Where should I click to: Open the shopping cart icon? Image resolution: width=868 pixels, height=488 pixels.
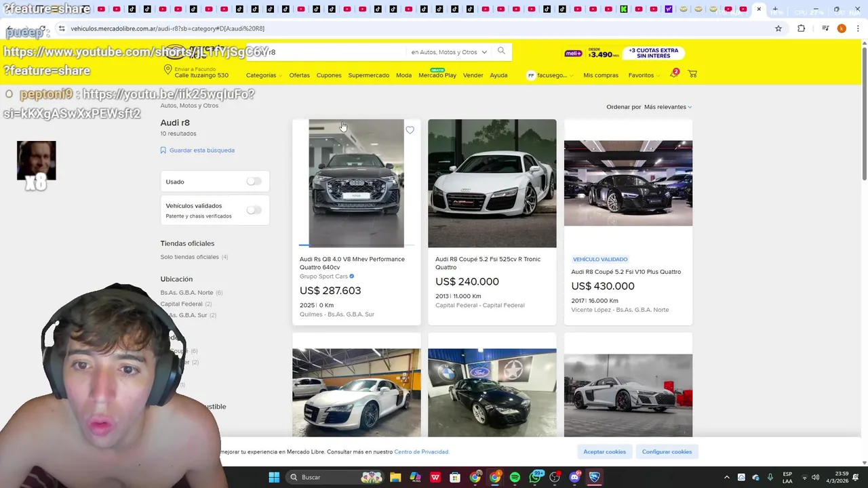pos(692,74)
